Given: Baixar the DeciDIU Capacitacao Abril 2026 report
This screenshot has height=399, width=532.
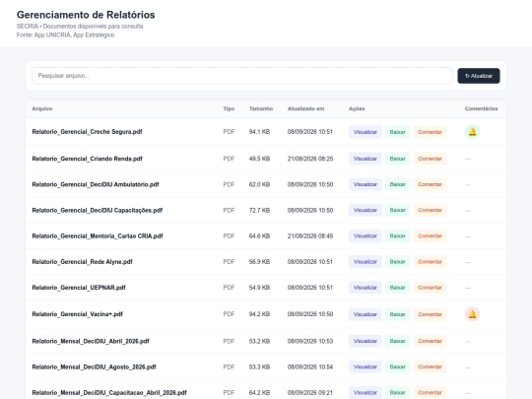Looking at the screenshot, I should click(397, 392).
